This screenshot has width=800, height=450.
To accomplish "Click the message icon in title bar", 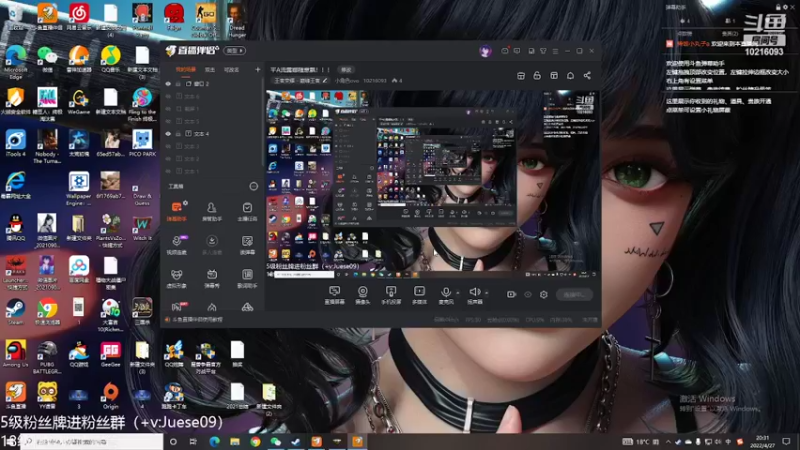I will [x=517, y=51].
